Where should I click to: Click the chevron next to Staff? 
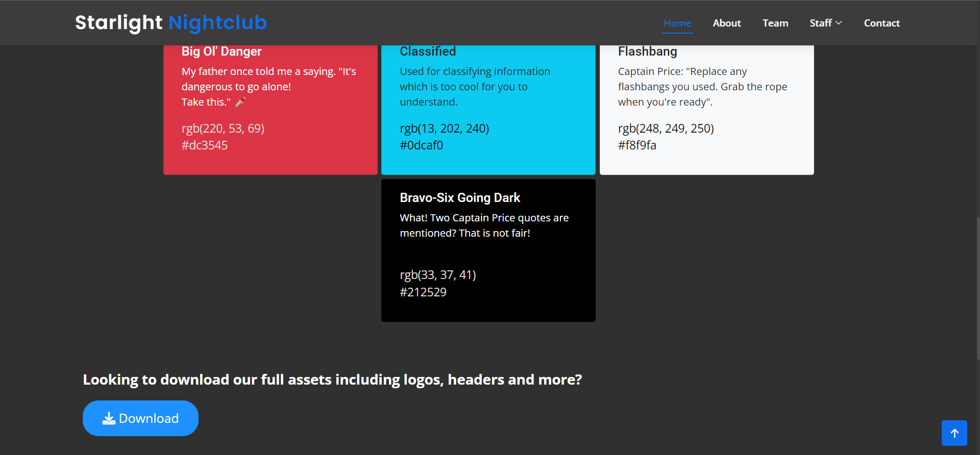pos(839,23)
